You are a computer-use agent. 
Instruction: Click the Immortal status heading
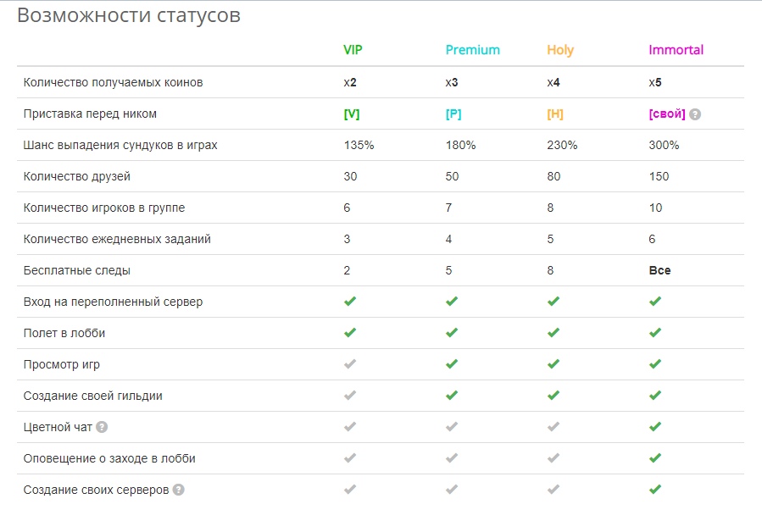tap(676, 50)
